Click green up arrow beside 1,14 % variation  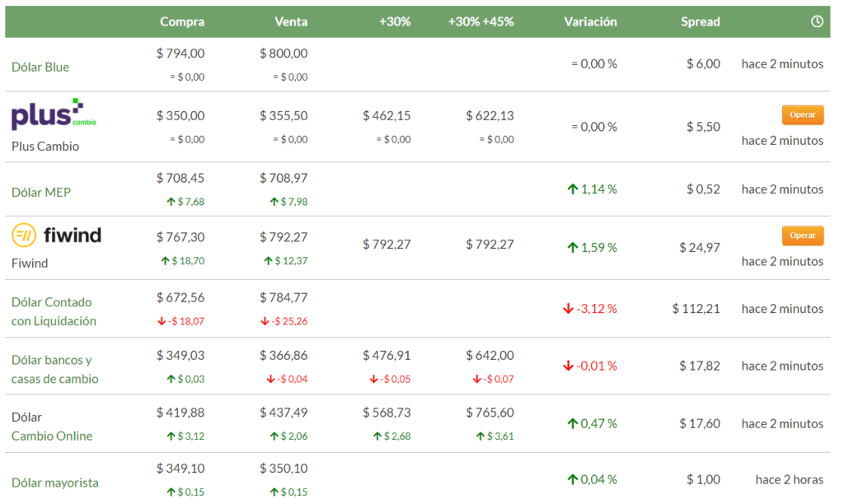coord(572,189)
